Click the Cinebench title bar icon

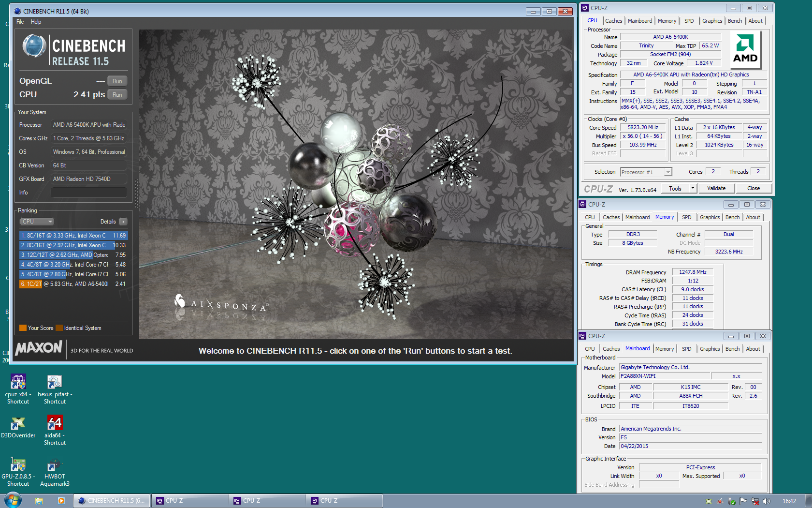[x=18, y=11]
